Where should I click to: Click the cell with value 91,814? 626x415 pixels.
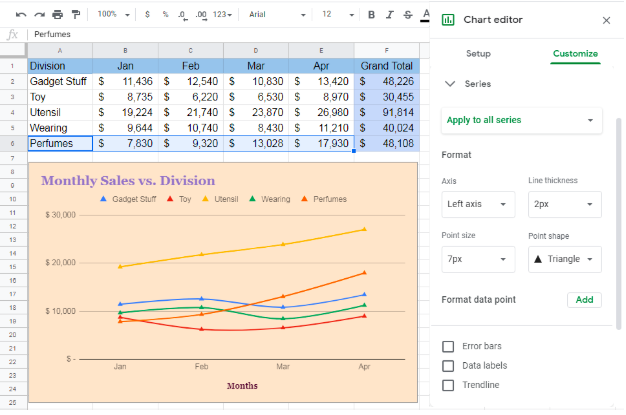[x=386, y=113]
